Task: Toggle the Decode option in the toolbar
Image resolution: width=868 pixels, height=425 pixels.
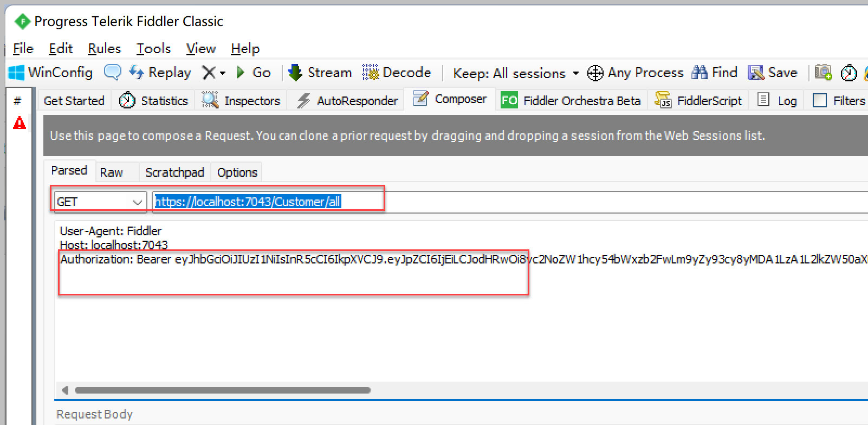Action: tap(397, 73)
